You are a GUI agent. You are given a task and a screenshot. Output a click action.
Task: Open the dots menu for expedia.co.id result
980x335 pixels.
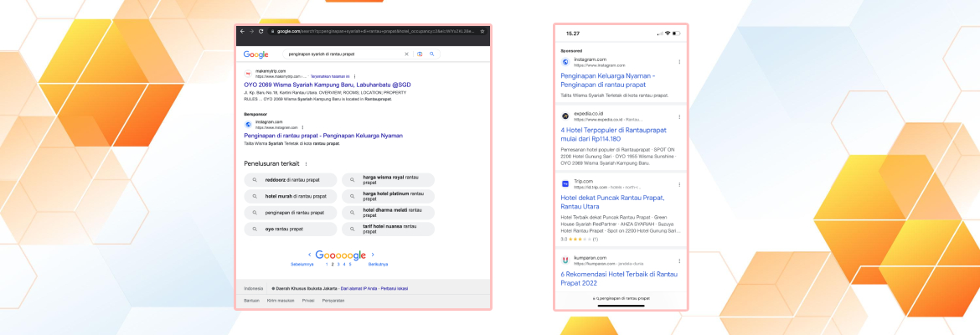coord(679,116)
